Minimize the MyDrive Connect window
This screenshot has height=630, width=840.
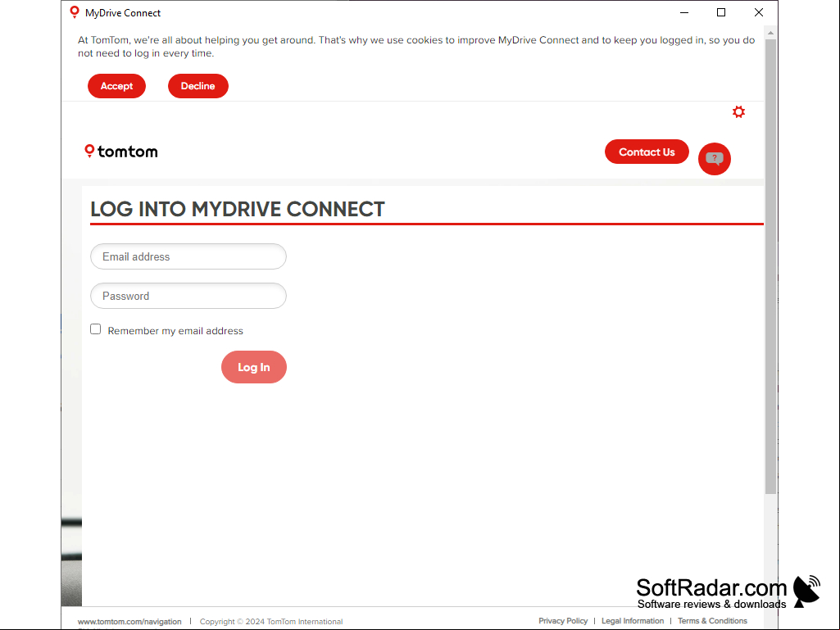point(684,12)
